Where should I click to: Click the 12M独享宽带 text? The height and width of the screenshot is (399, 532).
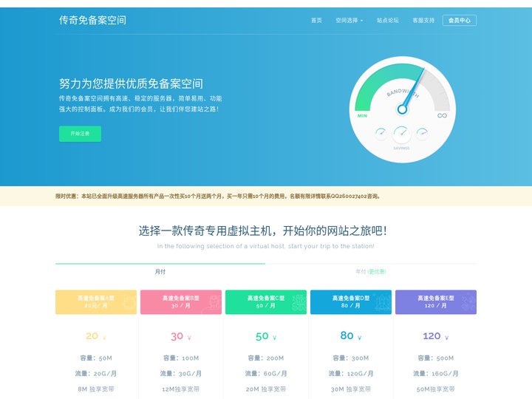tap(181, 389)
